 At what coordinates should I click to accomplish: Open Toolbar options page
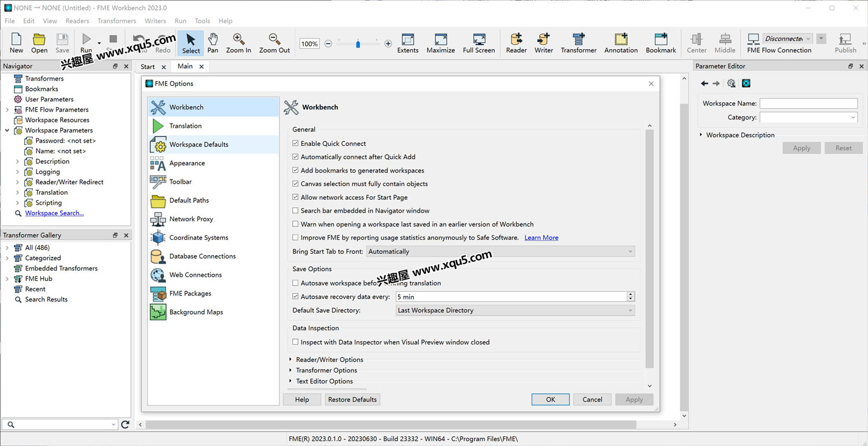214,181
